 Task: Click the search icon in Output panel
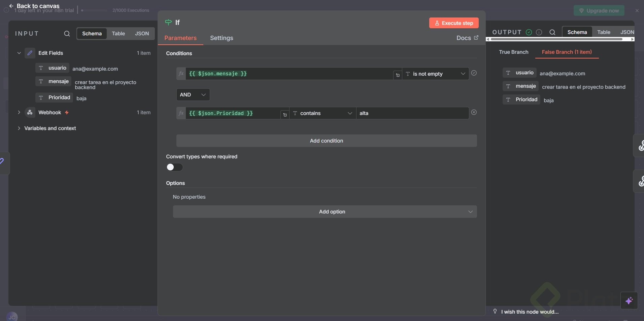pos(552,32)
